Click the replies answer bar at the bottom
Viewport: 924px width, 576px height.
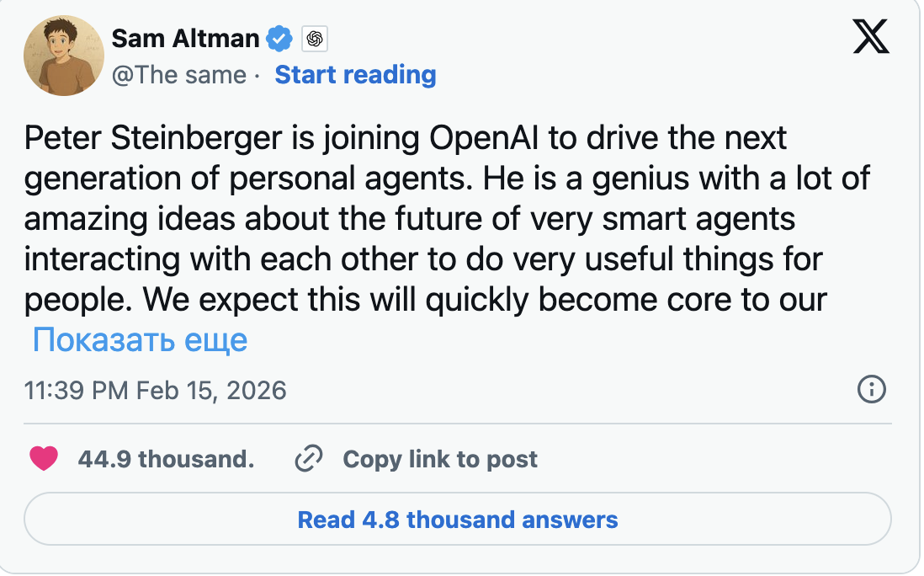459,520
